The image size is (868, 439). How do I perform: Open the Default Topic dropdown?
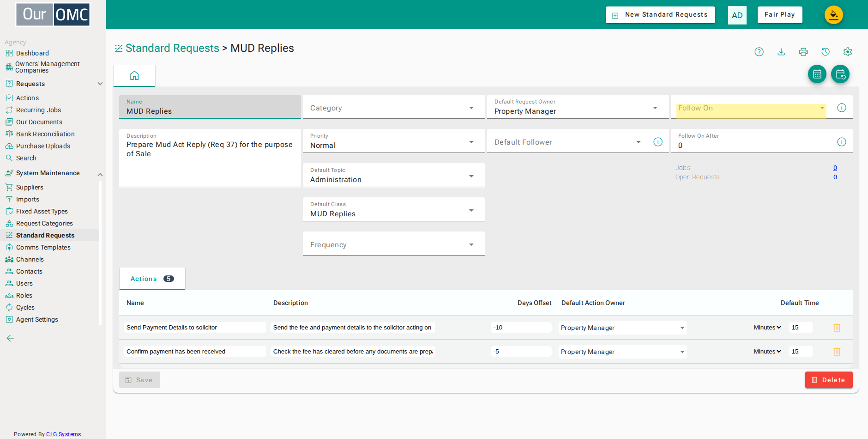click(x=394, y=175)
